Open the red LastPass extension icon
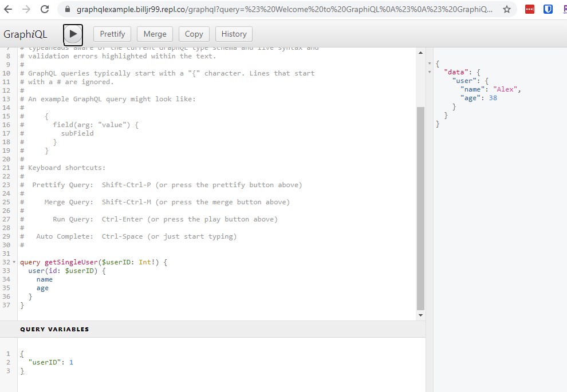This screenshot has height=392, width=567. click(x=530, y=9)
